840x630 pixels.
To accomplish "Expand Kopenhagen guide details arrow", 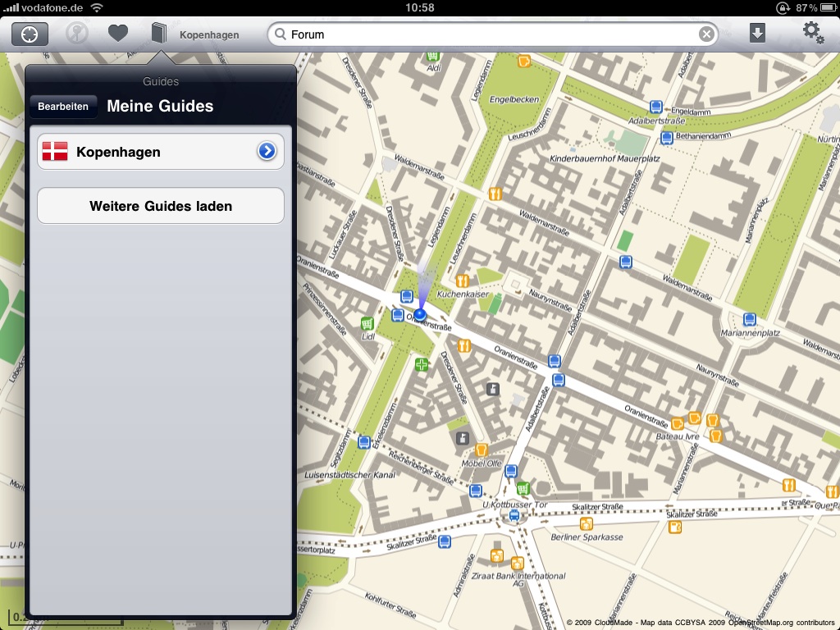I will pyautogui.click(x=267, y=152).
